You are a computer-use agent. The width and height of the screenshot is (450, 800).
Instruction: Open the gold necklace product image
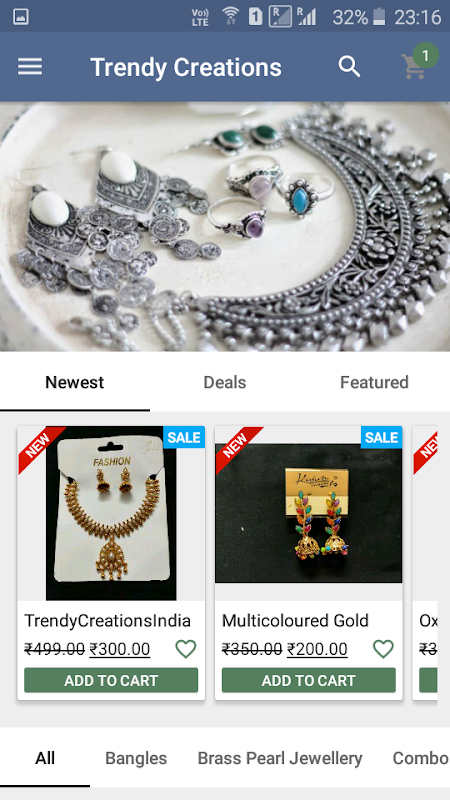tap(111, 513)
